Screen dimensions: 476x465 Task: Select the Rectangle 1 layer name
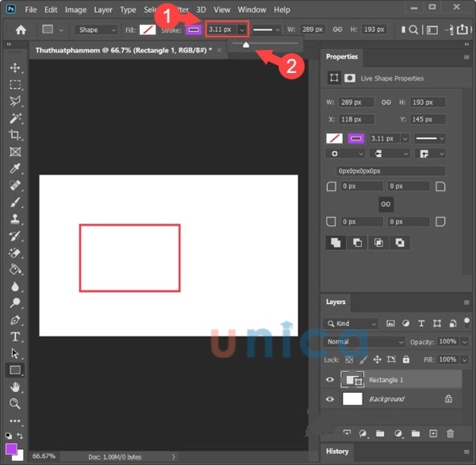point(387,380)
